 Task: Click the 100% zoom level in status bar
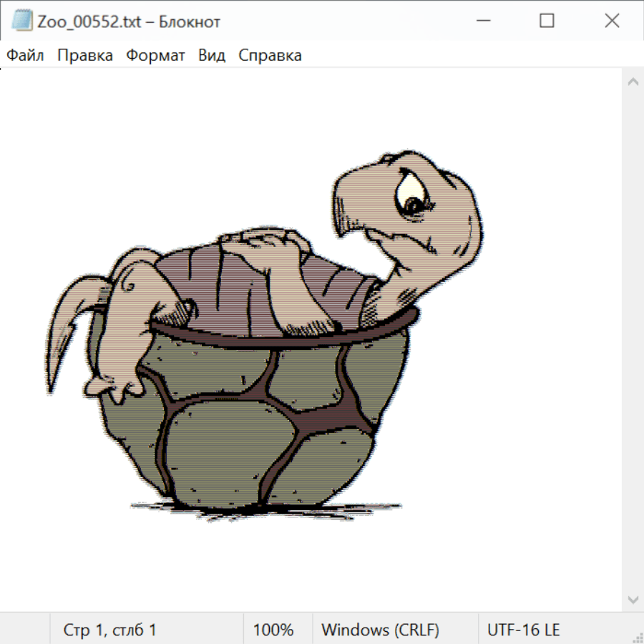[273, 630]
